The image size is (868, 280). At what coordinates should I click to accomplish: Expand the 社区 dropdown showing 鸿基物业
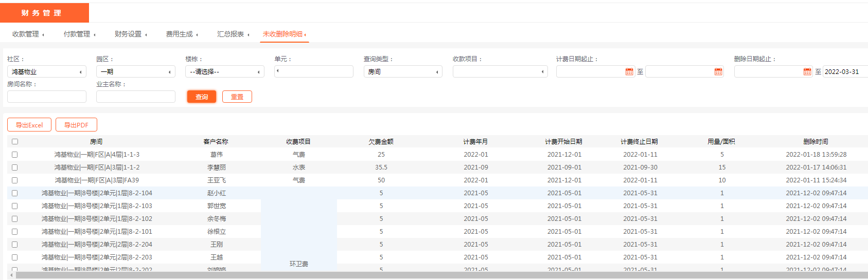pos(46,72)
